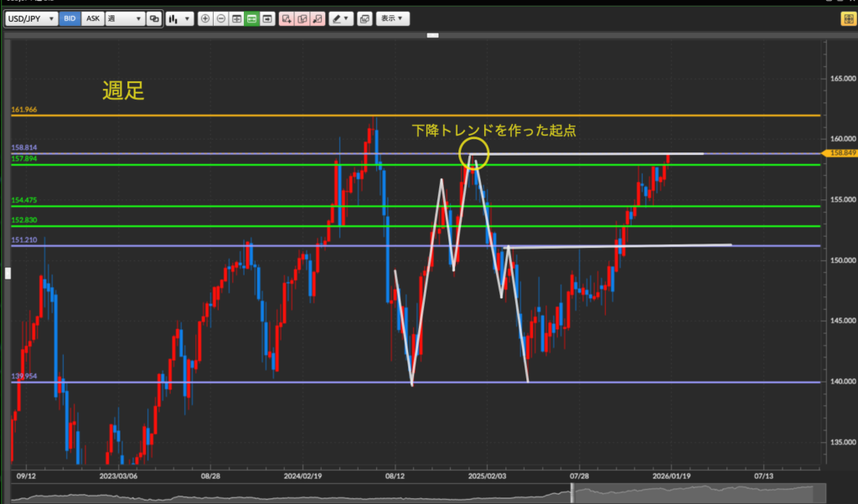Click the zoom out minus icon

click(220, 18)
